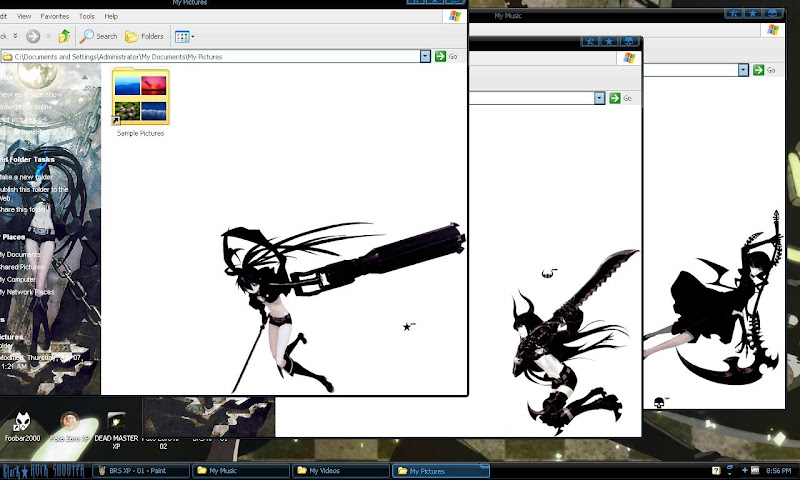Open My Computer from Other Places
The height and width of the screenshot is (480, 800).
click(18, 280)
